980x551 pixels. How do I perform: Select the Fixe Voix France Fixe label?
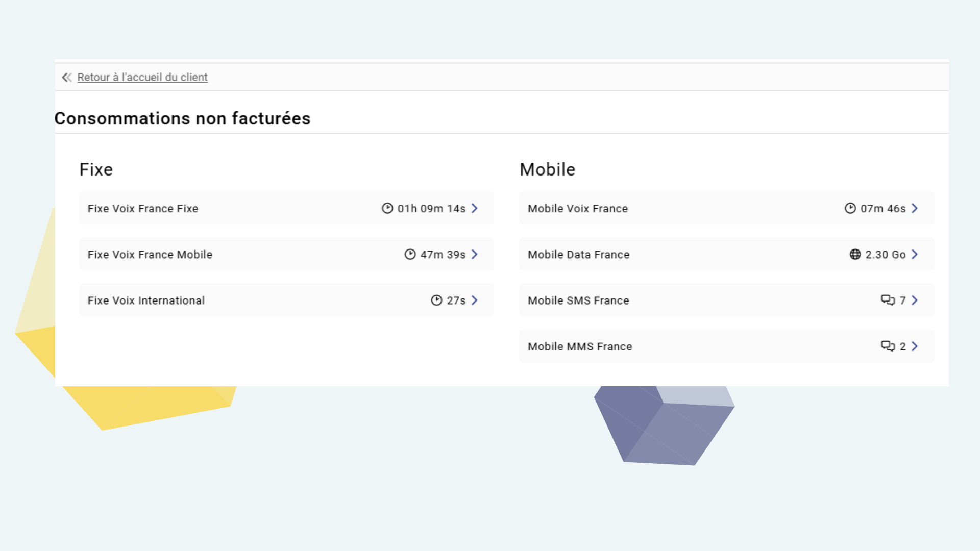point(143,209)
